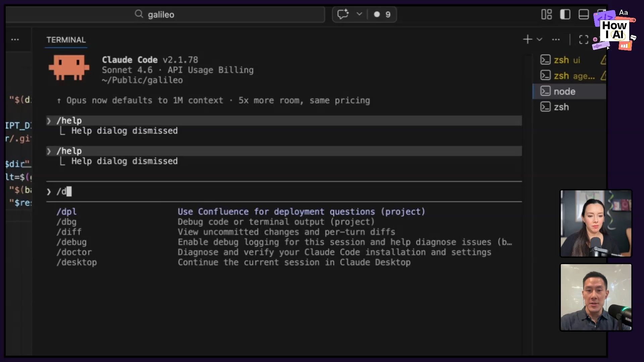Add a new terminal with plus icon

[528, 40]
